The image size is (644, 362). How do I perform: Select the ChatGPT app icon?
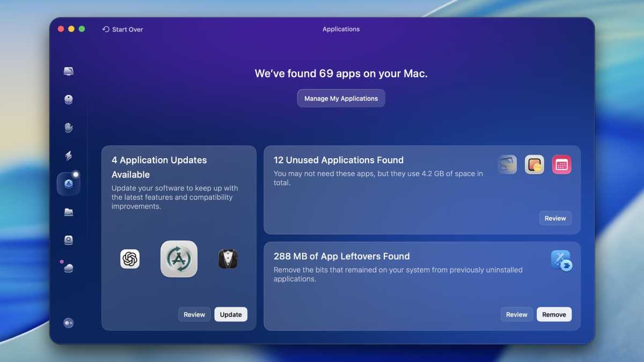coord(130,258)
